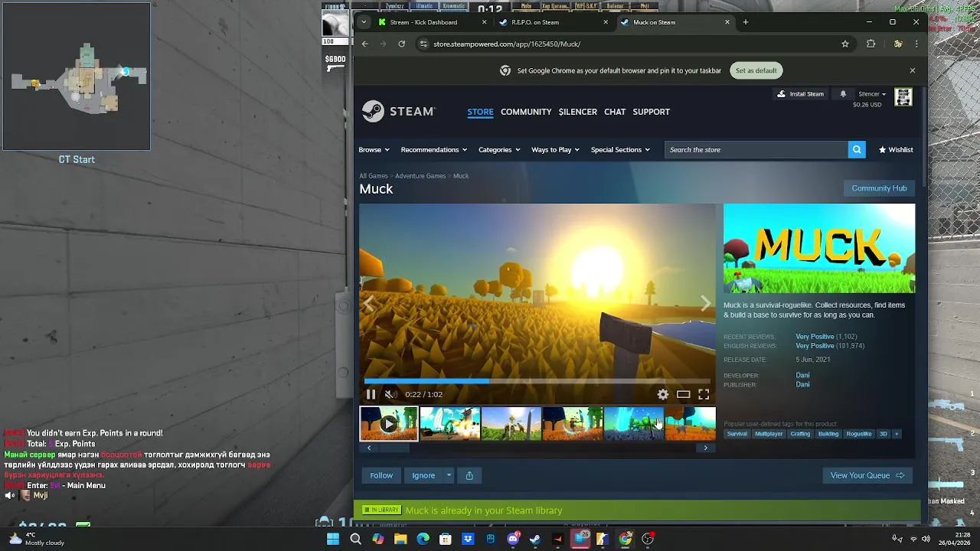980x551 pixels.
Task: Open Windows taskbar search
Action: [355, 539]
